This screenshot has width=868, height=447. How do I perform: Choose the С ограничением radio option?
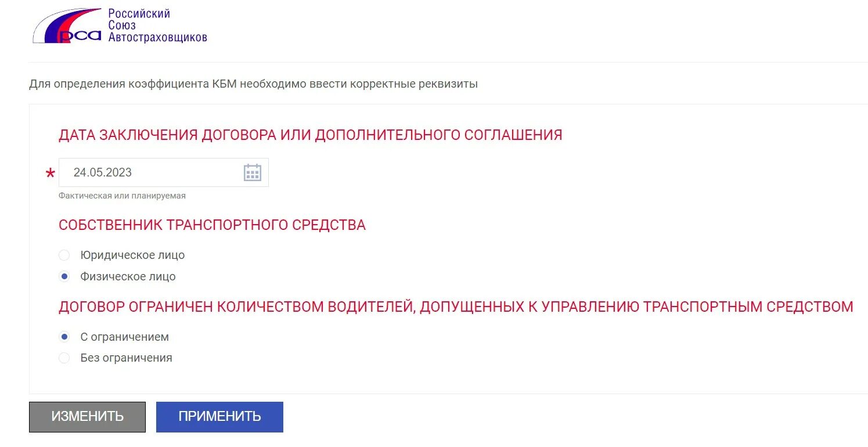[64, 337]
